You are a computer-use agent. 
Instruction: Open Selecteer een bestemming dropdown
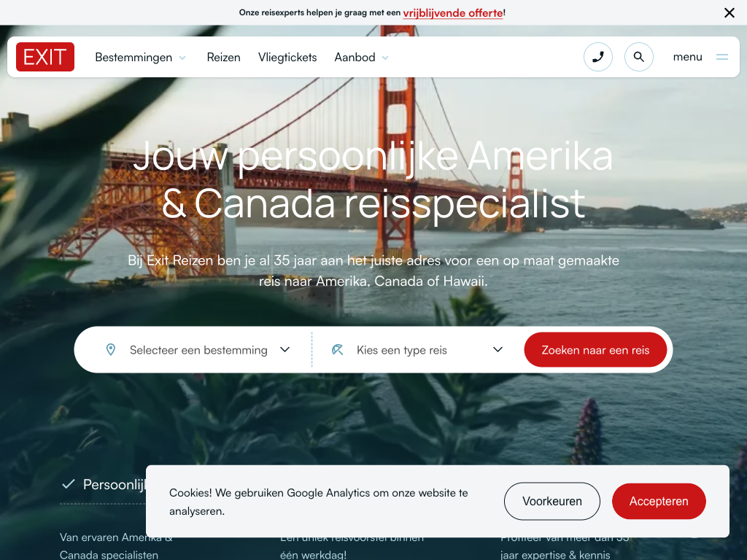click(x=197, y=349)
